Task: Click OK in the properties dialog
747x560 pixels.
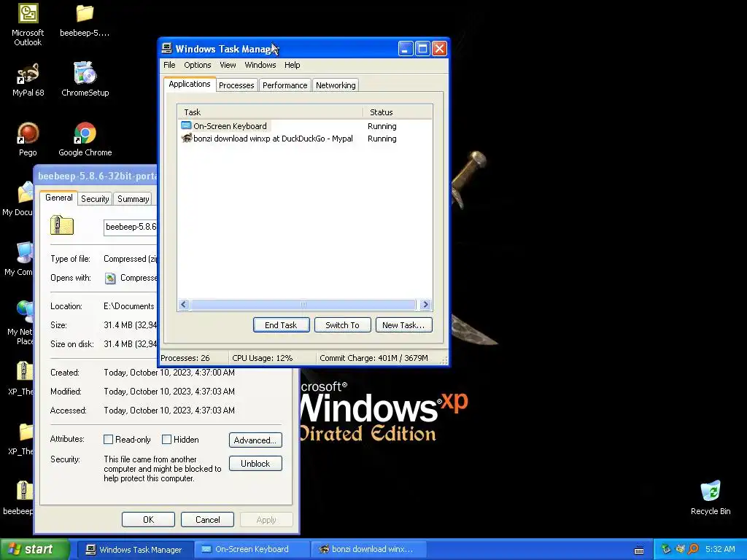Action: [x=148, y=519]
